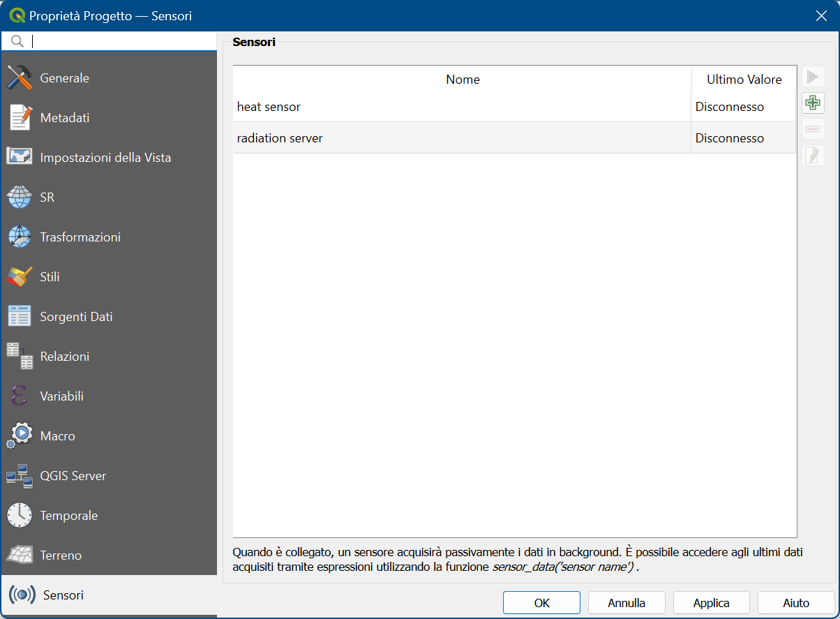
Task: Confirm with the OK button
Action: coord(541,603)
